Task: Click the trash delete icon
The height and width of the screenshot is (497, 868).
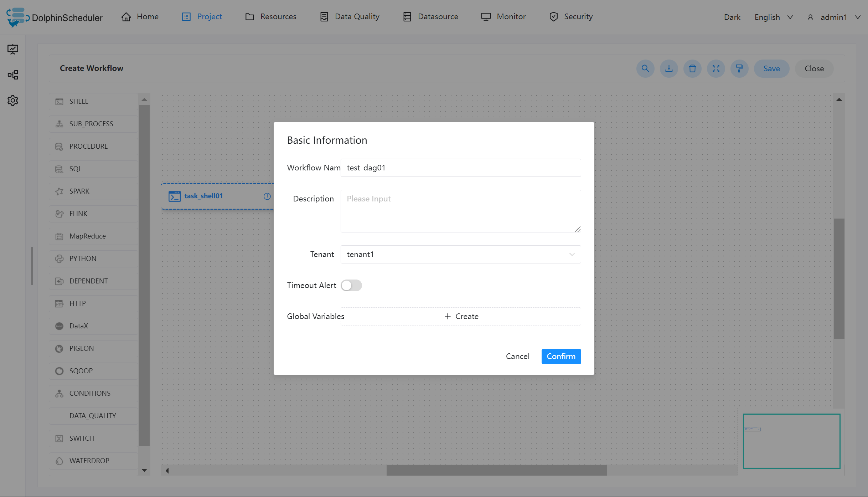Action: [692, 68]
